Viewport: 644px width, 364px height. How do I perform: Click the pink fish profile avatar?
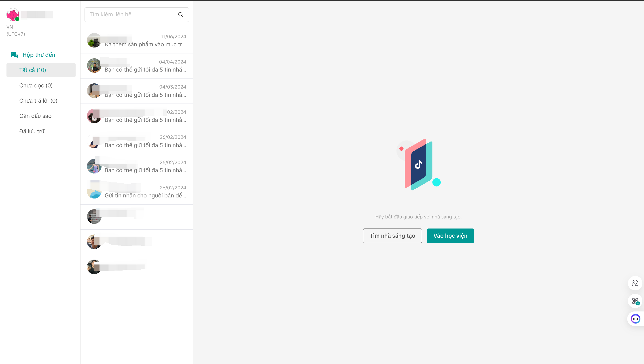point(13,15)
